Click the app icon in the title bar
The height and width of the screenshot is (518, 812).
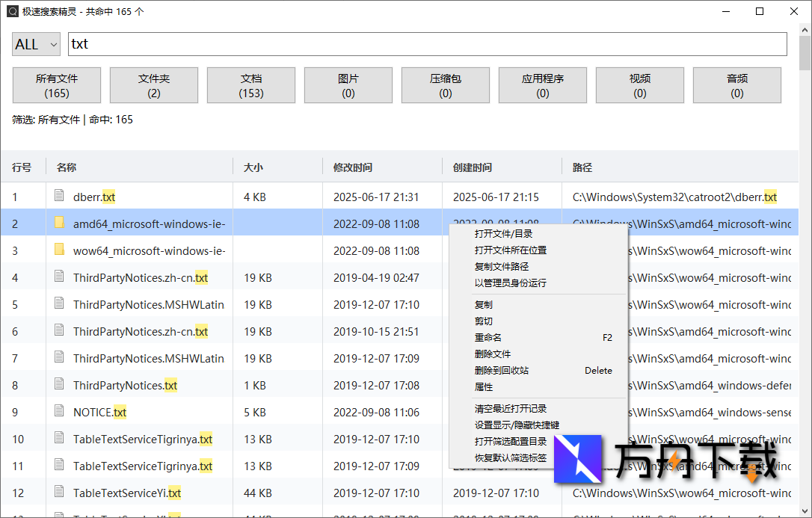(14, 11)
